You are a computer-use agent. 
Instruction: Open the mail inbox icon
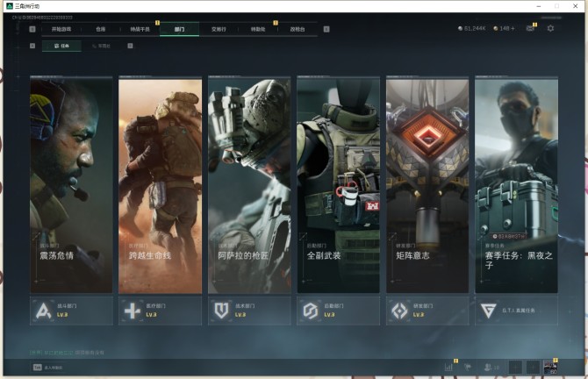click(530, 28)
